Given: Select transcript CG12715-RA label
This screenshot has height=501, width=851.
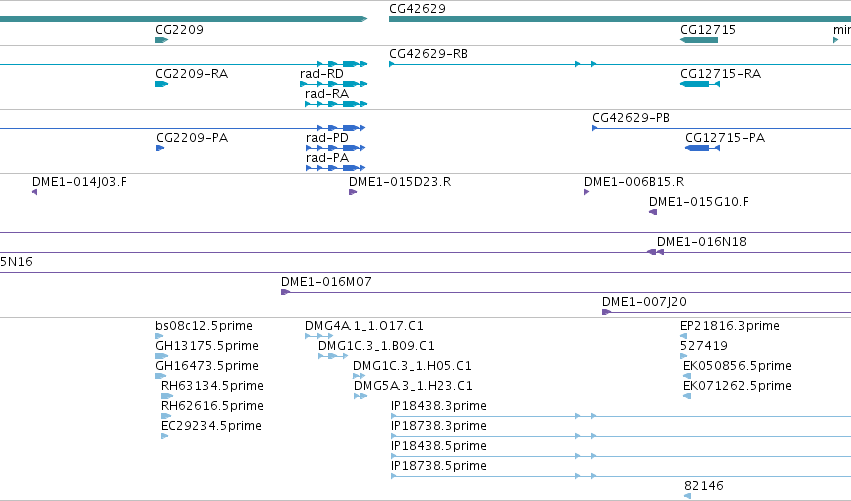Looking at the screenshot, I should tap(720, 74).
